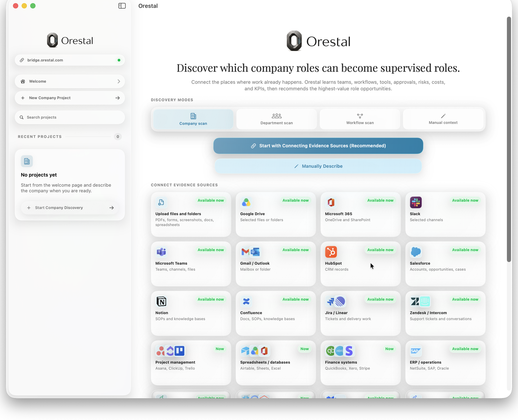This screenshot has height=420, width=518.
Task: Open the Welcome sidebar item
Action: pyautogui.click(x=70, y=81)
